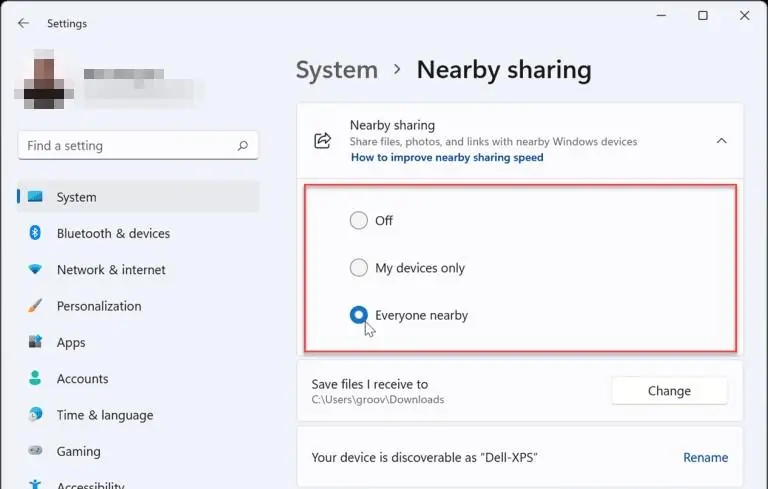Screen dimensions: 768x489
Task: Select My devices only option
Action: click(359, 268)
